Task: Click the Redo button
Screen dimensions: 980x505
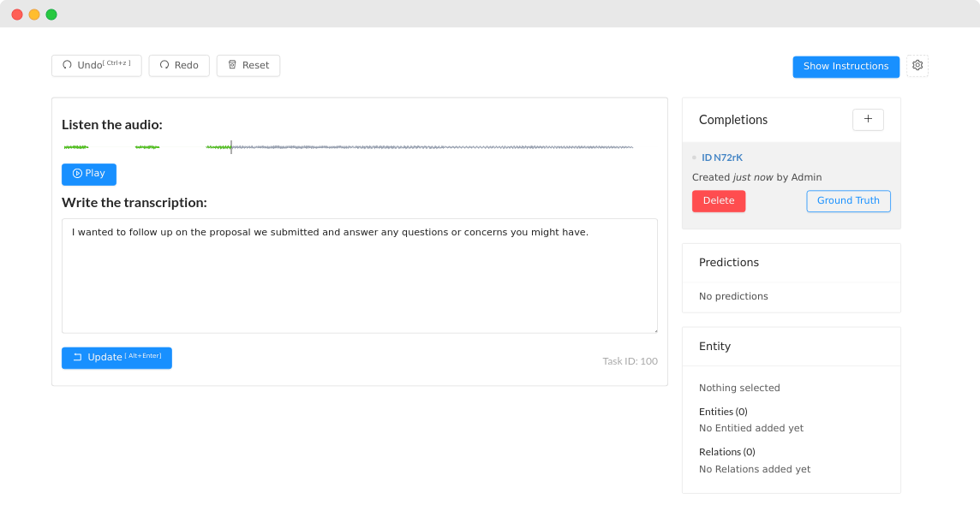Action: click(x=179, y=66)
